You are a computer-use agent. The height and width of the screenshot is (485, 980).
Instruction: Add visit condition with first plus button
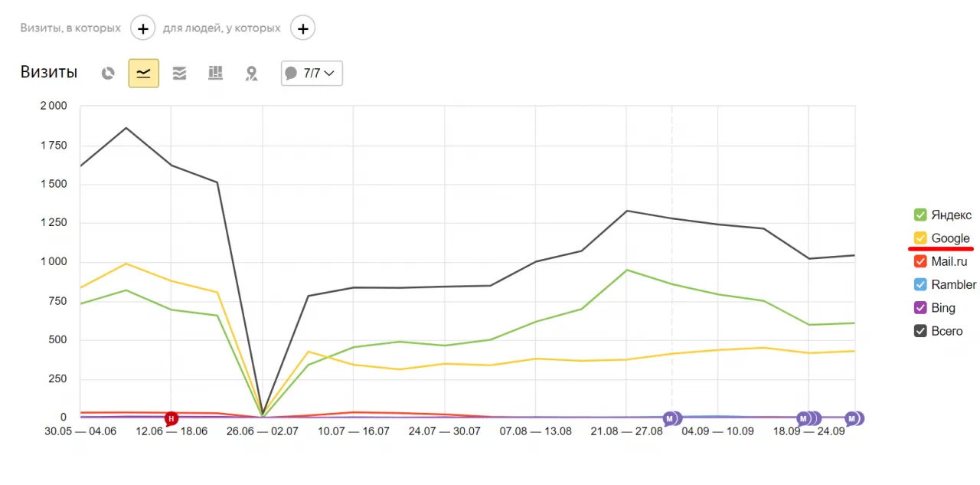[142, 28]
